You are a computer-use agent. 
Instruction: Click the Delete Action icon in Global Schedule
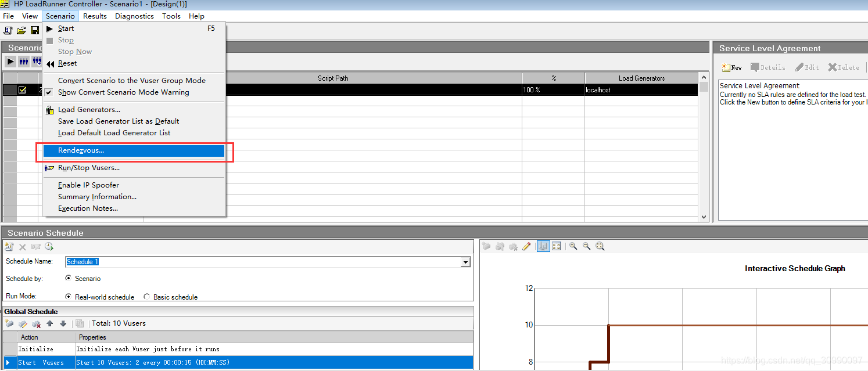[x=36, y=323]
